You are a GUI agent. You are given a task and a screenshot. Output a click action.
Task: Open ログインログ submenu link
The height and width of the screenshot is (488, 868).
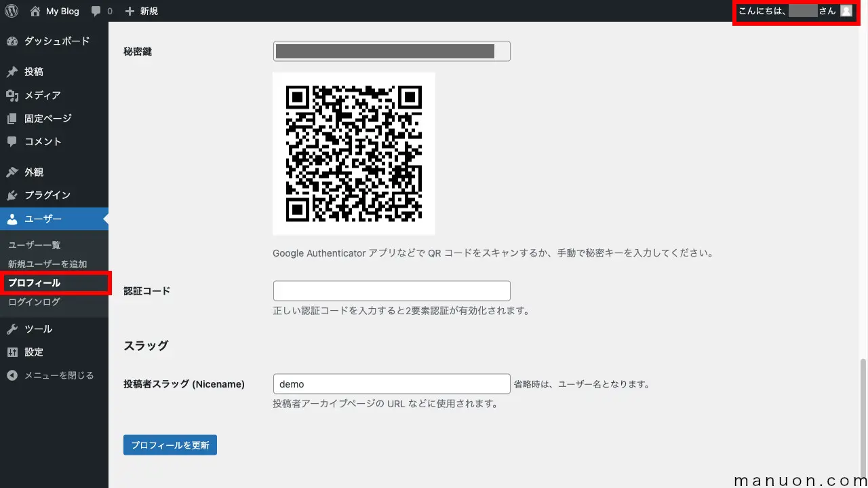click(x=34, y=302)
